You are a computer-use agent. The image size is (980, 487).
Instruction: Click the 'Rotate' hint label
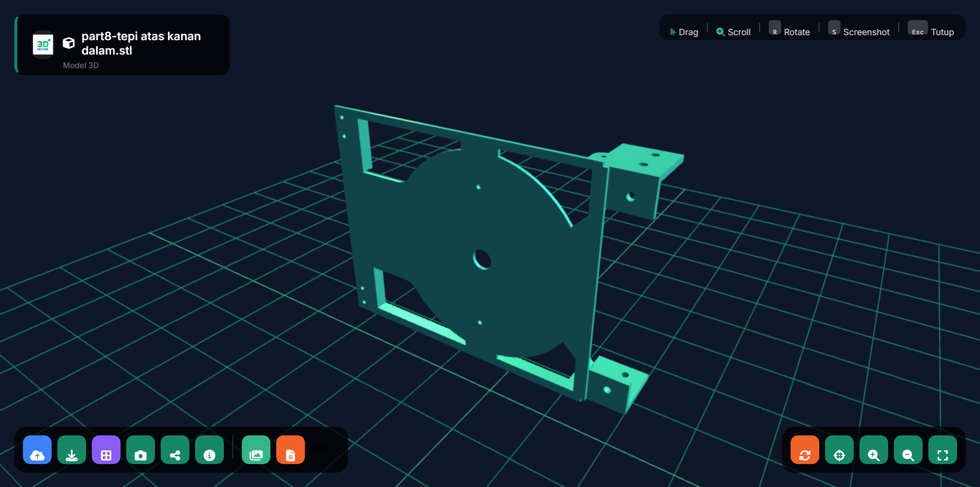point(797,32)
